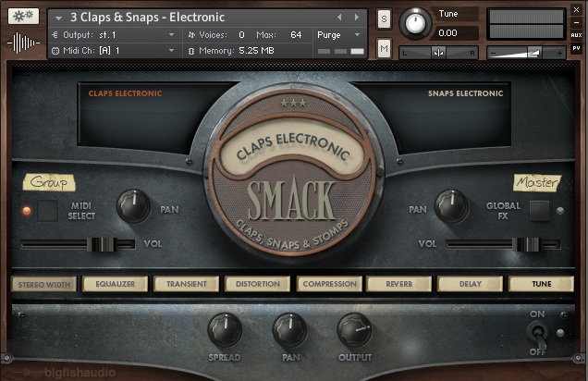Screen dimensions: 588x381
Task: Click the stereo width Pan knob
Action: point(289,330)
